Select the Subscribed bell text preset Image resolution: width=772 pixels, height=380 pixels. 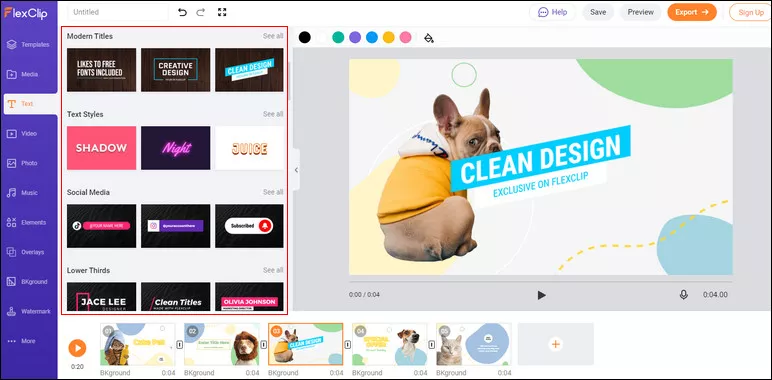click(249, 226)
